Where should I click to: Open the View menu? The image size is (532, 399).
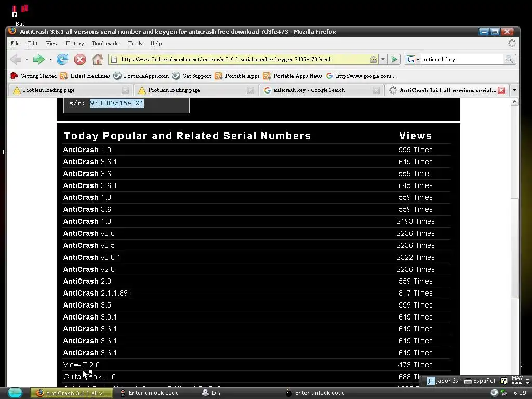(51, 44)
